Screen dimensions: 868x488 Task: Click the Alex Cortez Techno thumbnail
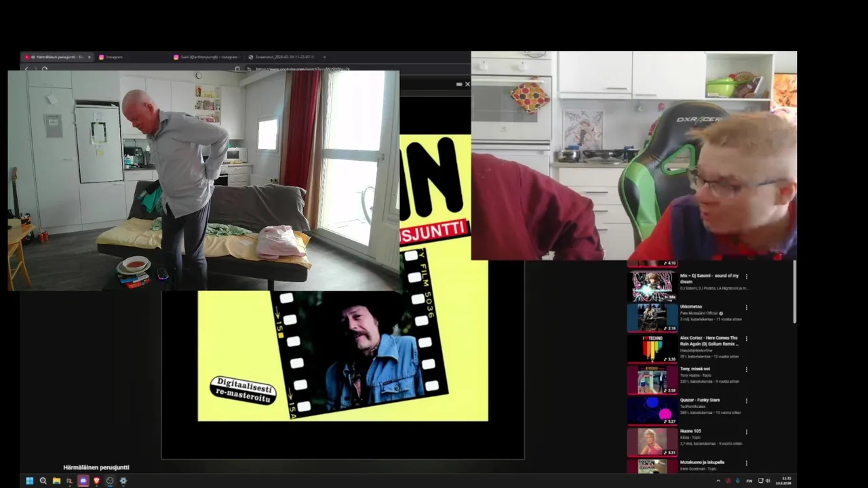click(652, 348)
